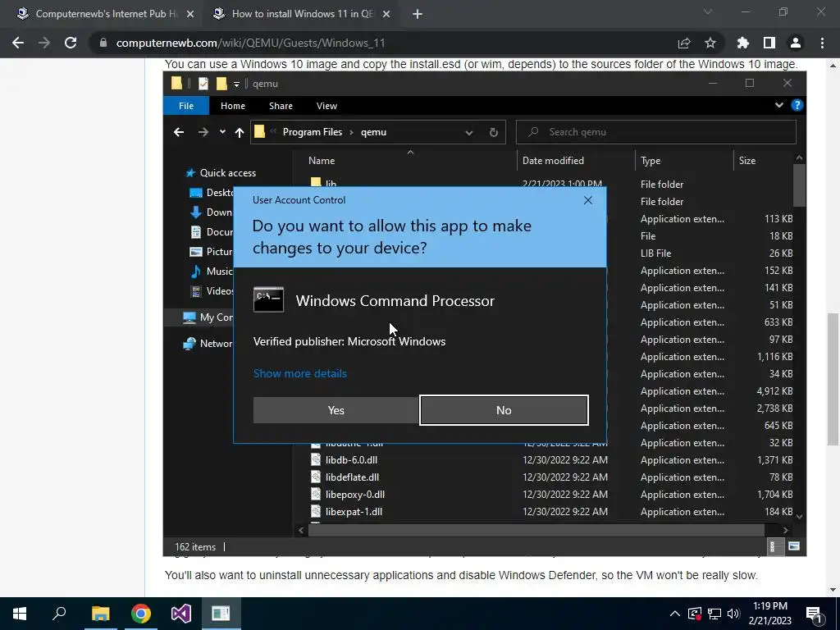Open File Explorer from taskbar
This screenshot has height=630, width=840.
tap(100, 614)
